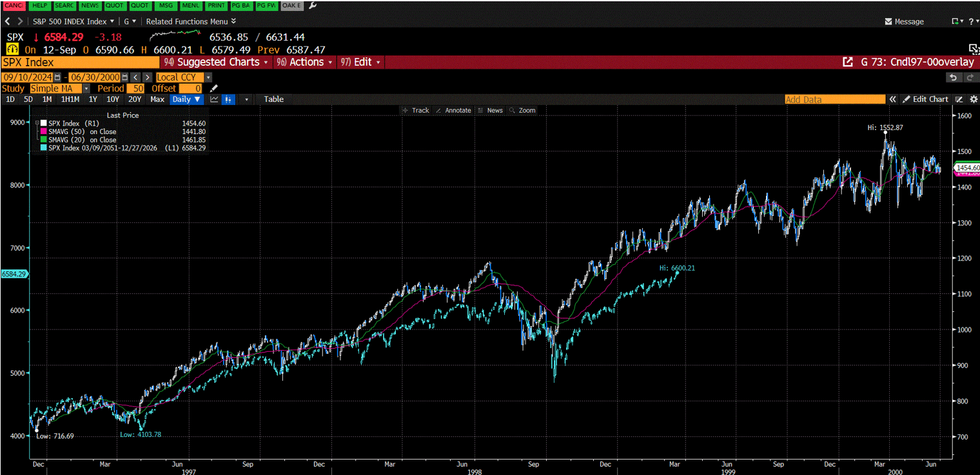This screenshot has height=475, width=980.
Task: Open the Related Functions Menu
Action: [x=188, y=21]
